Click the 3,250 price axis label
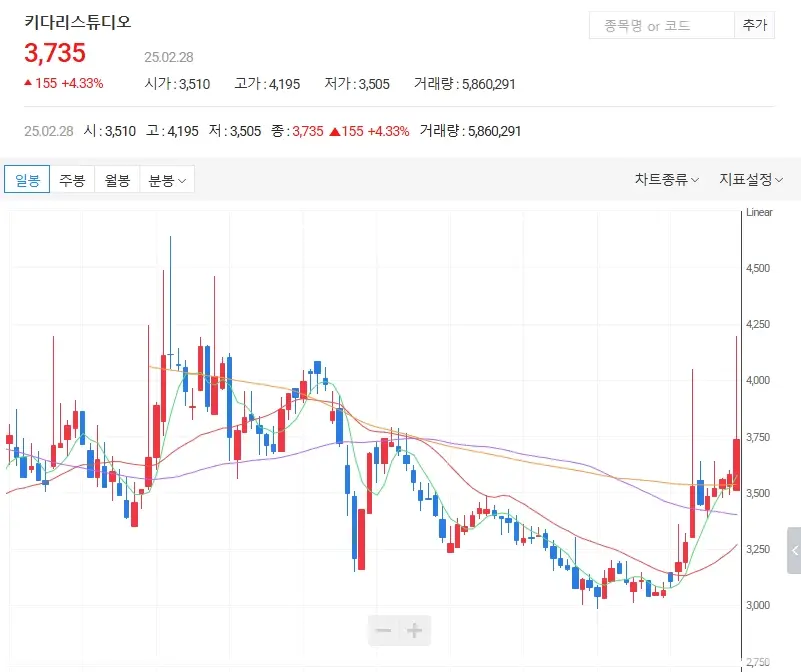801x672 pixels. click(x=758, y=549)
